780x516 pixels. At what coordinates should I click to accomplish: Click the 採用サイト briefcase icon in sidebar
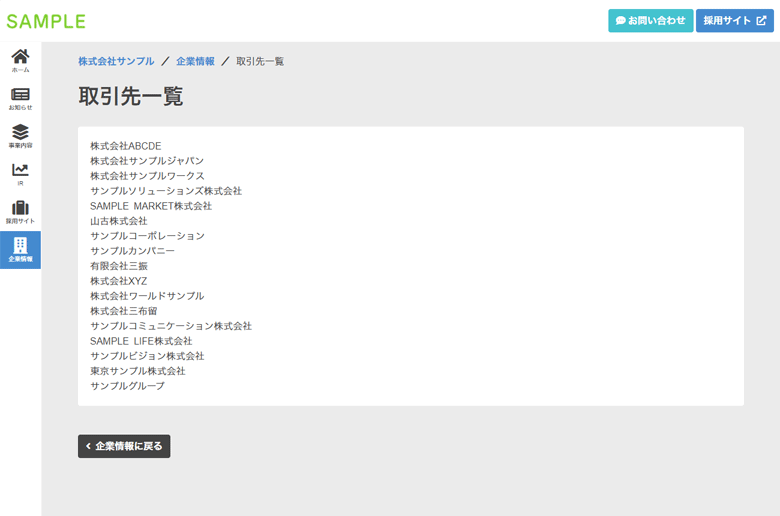[20, 212]
